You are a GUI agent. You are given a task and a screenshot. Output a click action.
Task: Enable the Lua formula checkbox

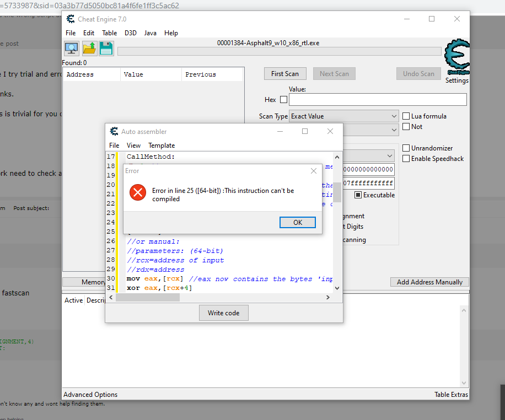tap(406, 116)
